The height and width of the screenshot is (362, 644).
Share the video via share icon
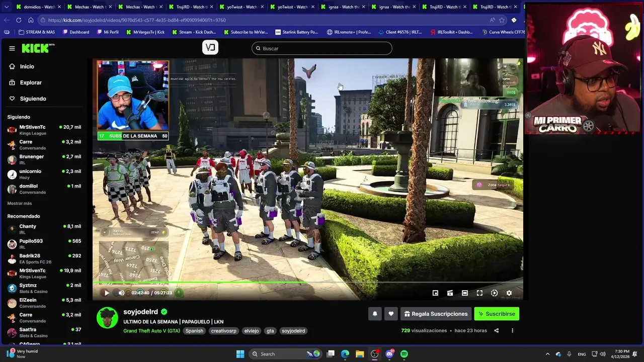496,330
